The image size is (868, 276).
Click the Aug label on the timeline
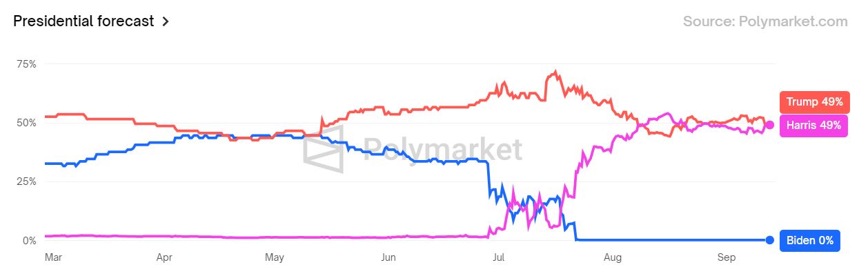[x=612, y=257]
